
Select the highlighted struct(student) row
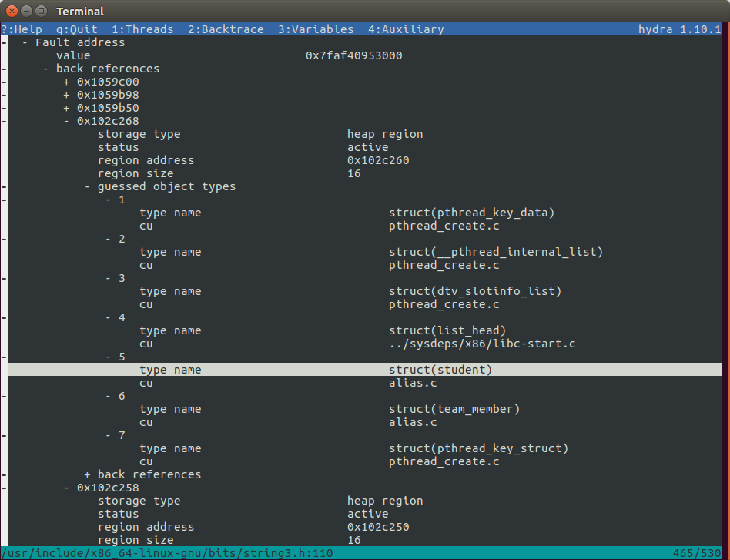click(440, 370)
